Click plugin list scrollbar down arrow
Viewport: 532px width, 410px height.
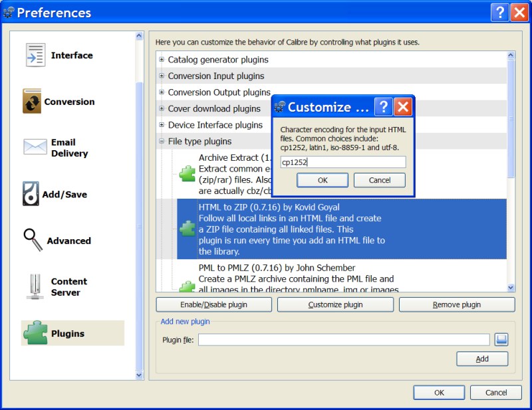(x=511, y=288)
